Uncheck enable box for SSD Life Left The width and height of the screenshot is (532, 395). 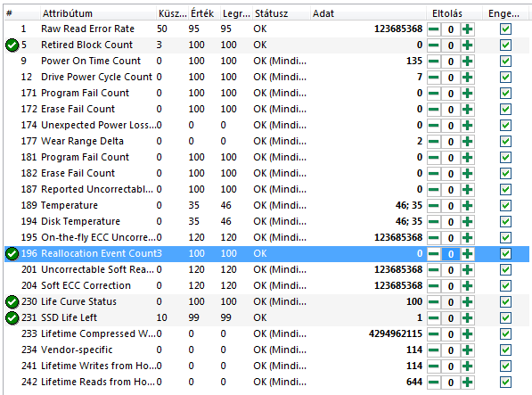505,318
